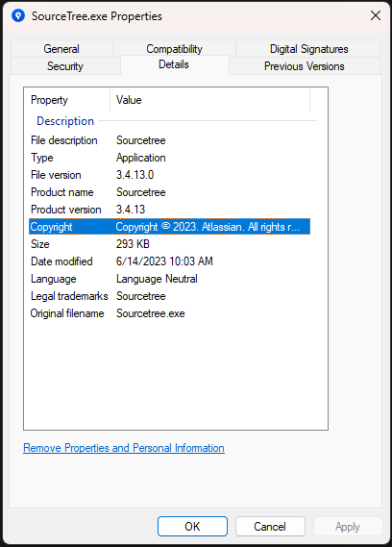Select the Details tab
The height and width of the screenshot is (547, 392).
tap(174, 64)
